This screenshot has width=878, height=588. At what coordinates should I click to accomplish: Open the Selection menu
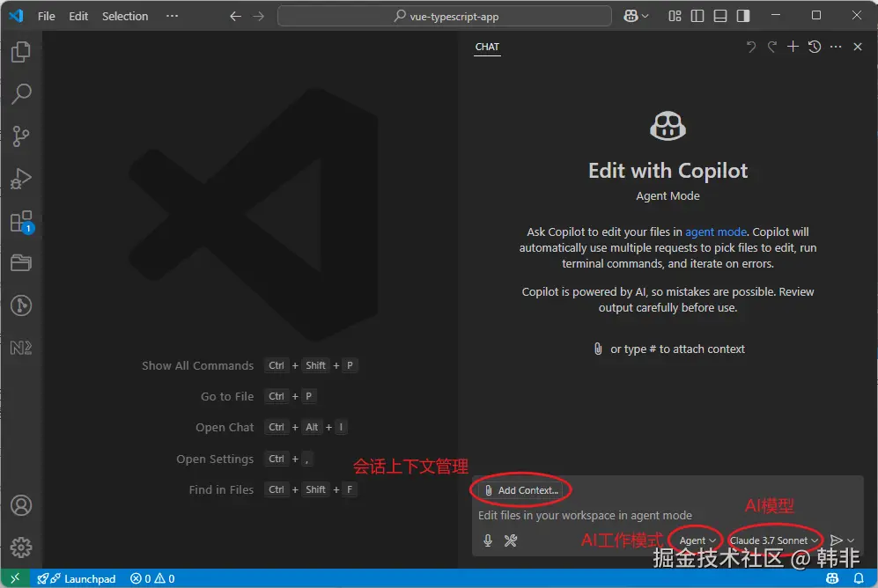(125, 16)
